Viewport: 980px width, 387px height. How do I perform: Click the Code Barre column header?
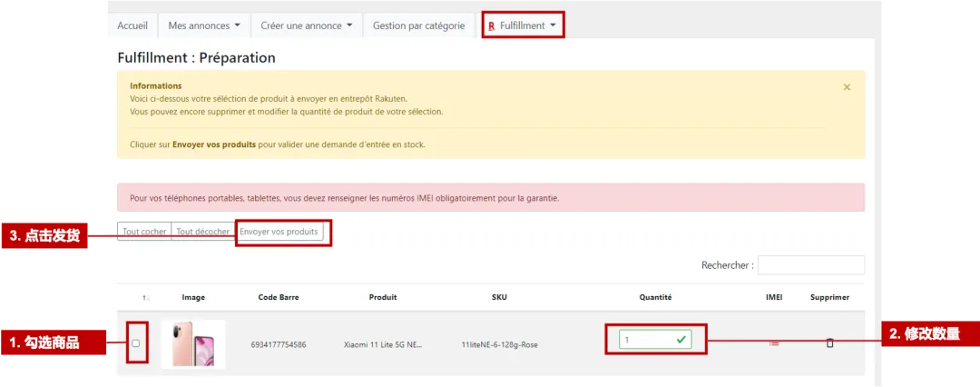coord(279,297)
